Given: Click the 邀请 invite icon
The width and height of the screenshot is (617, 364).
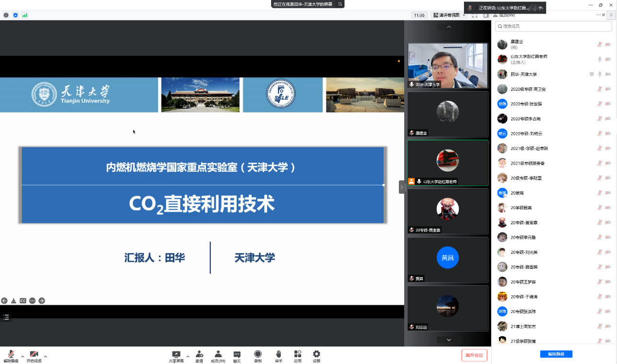Looking at the screenshot, I should tap(199, 356).
